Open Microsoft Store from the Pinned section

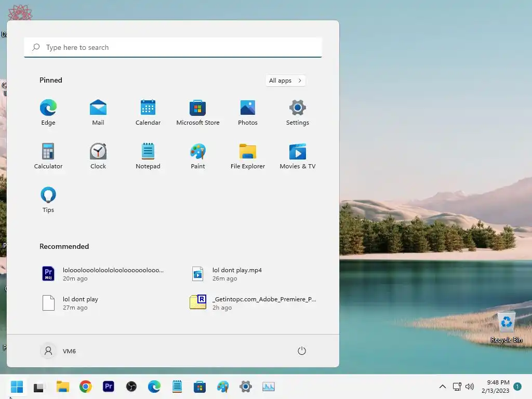coord(198,113)
